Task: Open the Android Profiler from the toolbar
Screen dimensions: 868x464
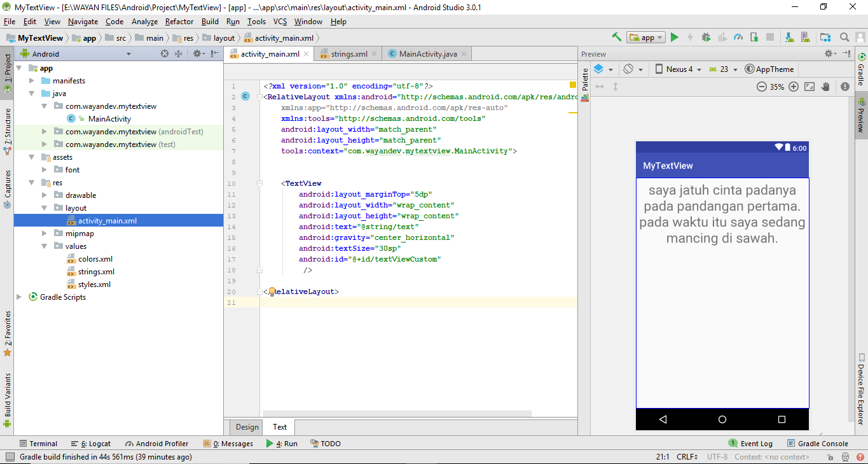Action: tap(738, 37)
